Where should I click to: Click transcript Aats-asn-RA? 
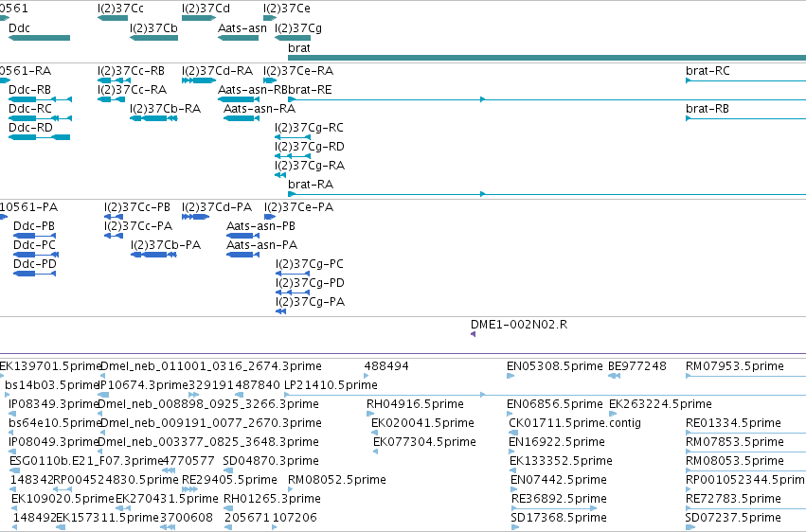[x=242, y=118]
